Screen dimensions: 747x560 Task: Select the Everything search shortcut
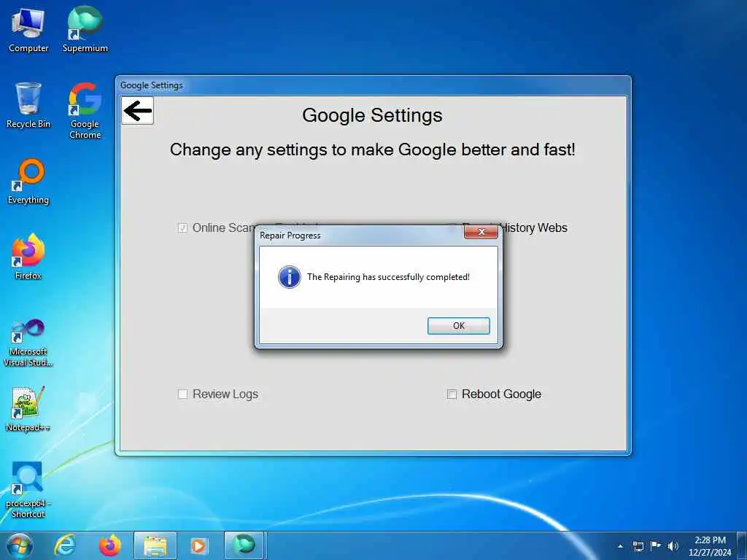[x=28, y=182]
